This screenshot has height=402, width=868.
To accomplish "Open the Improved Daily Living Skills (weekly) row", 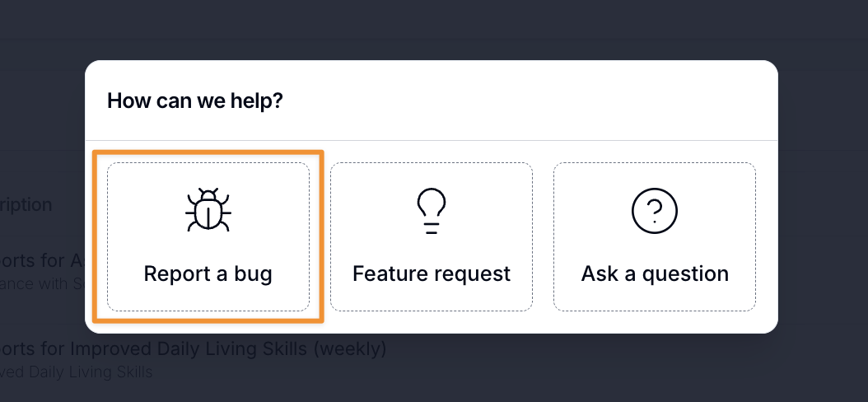I will [x=193, y=348].
